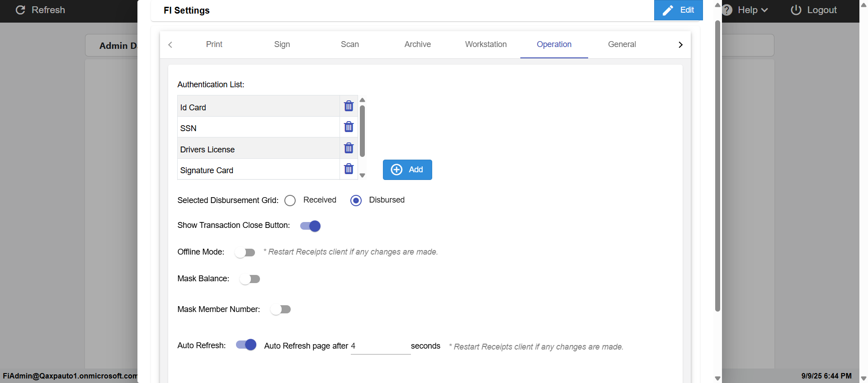The width and height of the screenshot is (868, 383).
Task: Click the Auto Refresh seconds input field
Action: 380,346
